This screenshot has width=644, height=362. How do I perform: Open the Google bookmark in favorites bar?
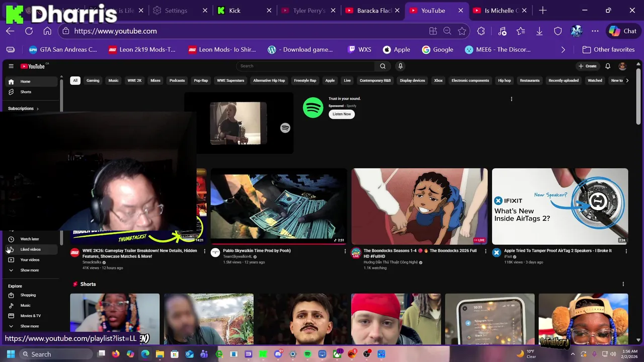click(438, 49)
